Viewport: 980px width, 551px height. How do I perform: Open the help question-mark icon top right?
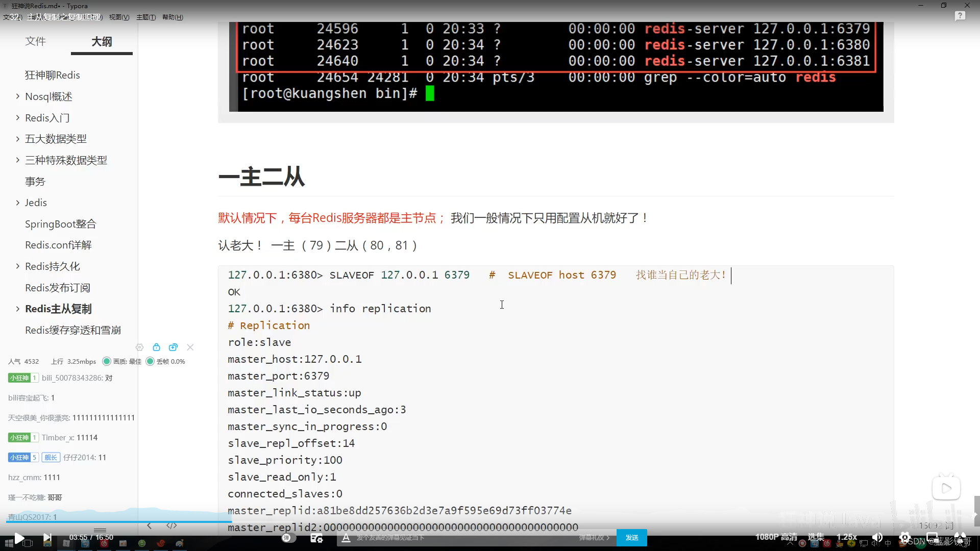(x=960, y=16)
